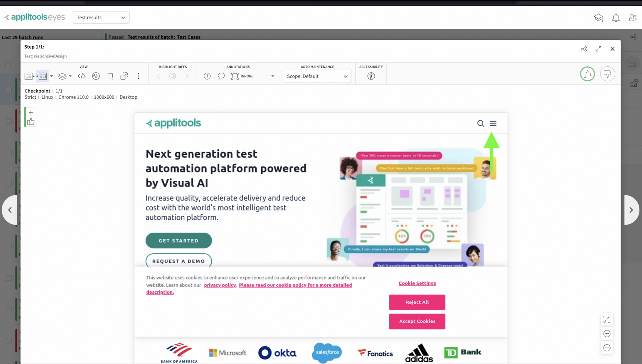Screen dimensions: 642x364
Task: Open the cookie policy detailed description link
Action: click(x=249, y=289)
